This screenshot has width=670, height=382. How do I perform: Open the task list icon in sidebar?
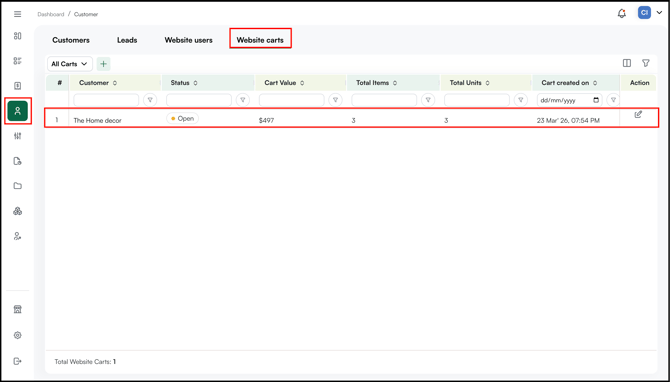18,61
